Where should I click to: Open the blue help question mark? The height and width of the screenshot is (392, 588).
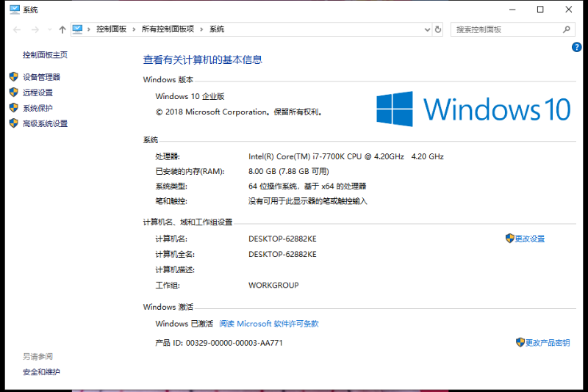pos(576,47)
